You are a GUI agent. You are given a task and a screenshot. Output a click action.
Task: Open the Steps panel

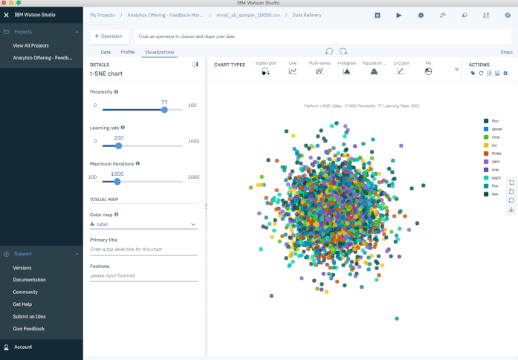click(506, 52)
